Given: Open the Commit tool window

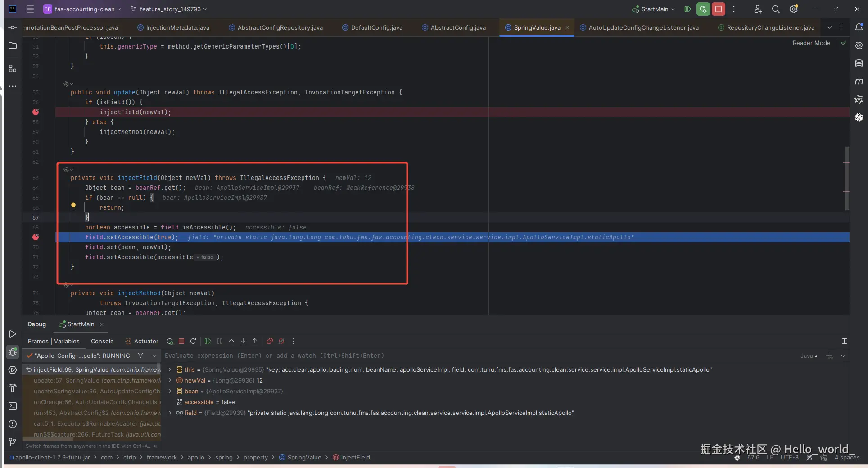Looking at the screenshot, I should [13, 27].
